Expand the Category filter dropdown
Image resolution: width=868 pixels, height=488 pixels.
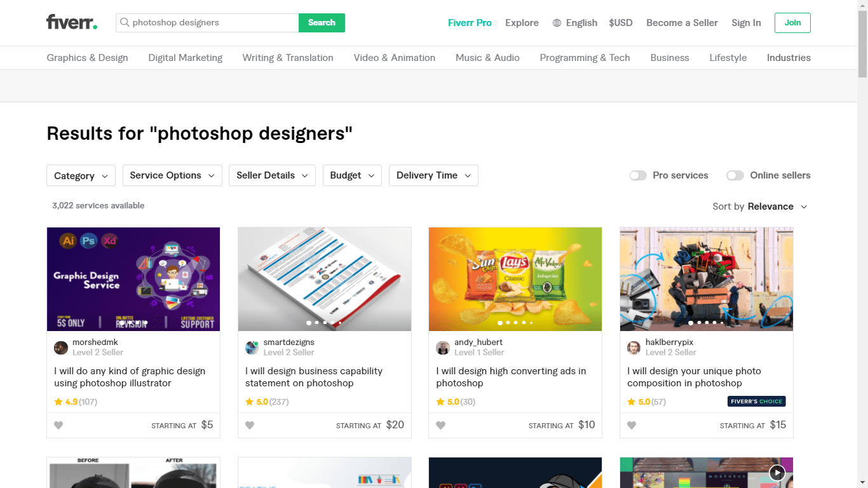[81, 175]
